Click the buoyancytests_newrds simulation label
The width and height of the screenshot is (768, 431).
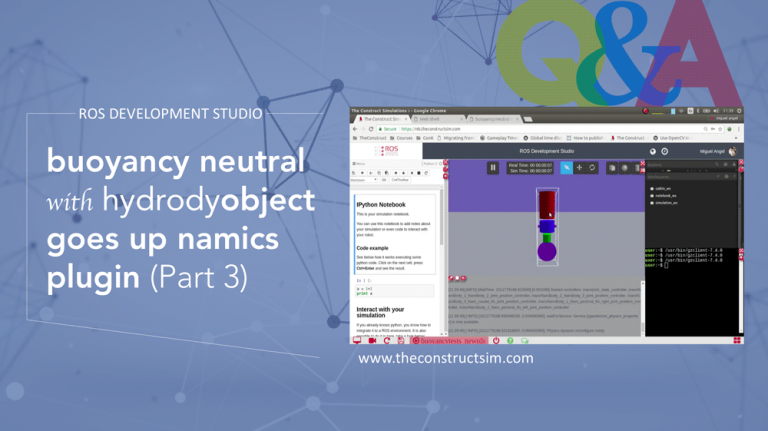click(x=449, y=340)
